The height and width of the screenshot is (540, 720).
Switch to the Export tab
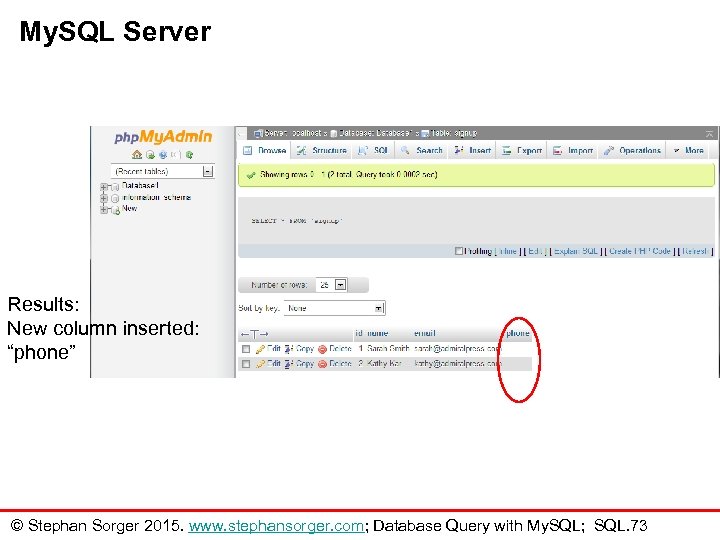(x=523, y=150)
